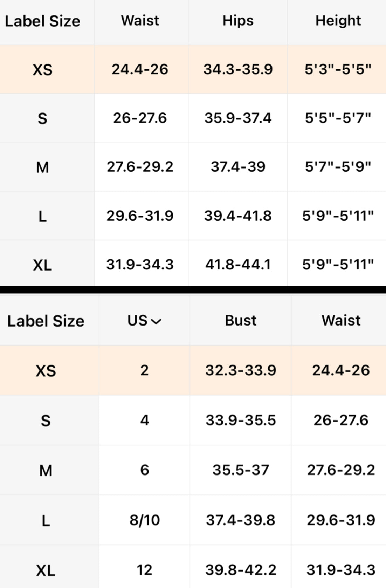The height and width of the screenshot is (588, 386).
Task: Select the height cell 5'7"-5'9"
Action: (338, 167)
